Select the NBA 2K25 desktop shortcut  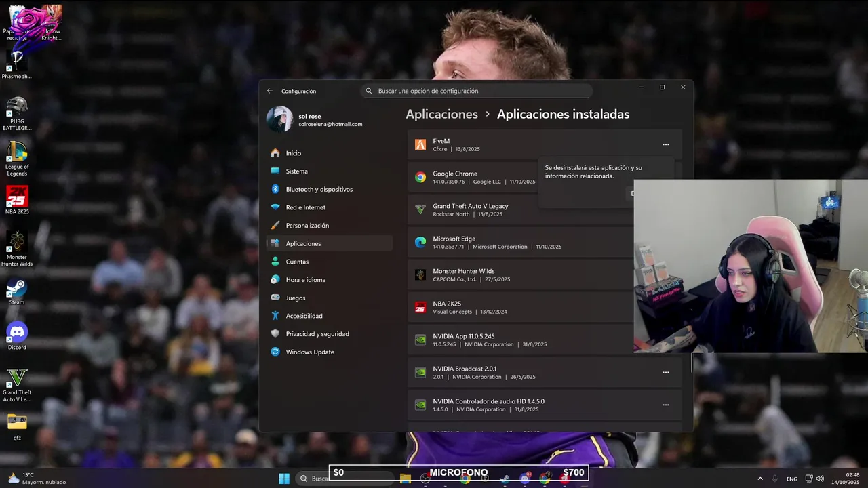click(17, 200)
